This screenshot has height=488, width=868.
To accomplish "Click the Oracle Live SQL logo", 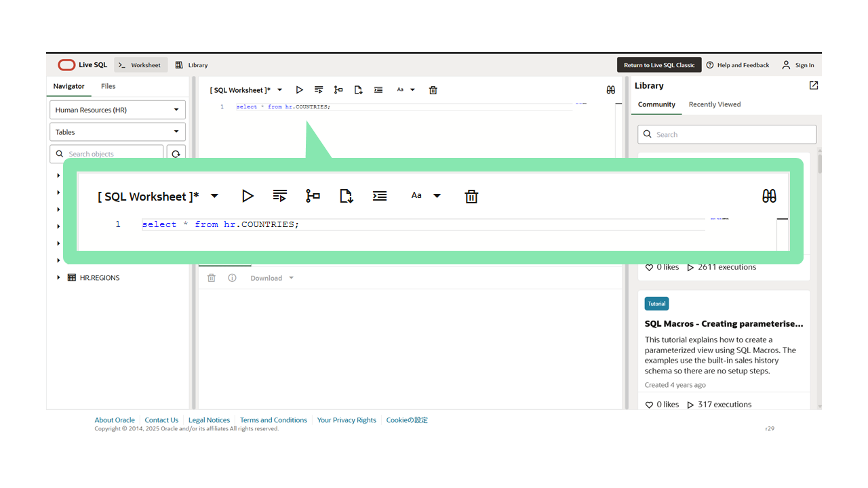I will click(82, 65).
